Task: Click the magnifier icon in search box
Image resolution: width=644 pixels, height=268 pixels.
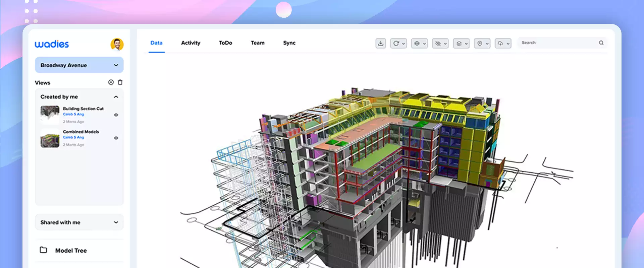Action: (x=601, y=43)
